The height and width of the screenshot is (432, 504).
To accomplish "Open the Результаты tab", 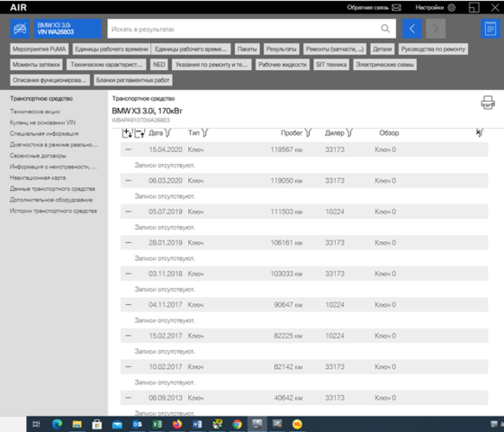I will [x=281, y=49].
